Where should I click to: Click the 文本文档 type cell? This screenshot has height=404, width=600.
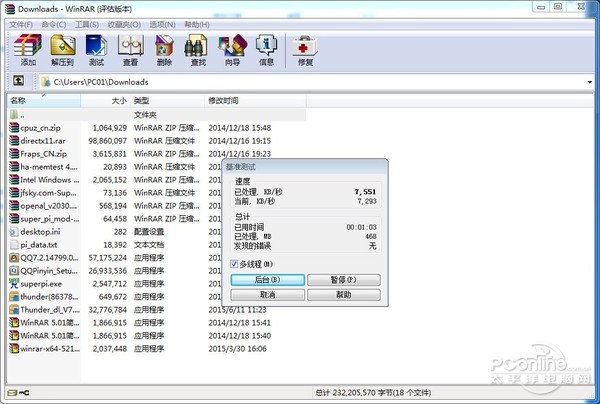tap(149, 245)
